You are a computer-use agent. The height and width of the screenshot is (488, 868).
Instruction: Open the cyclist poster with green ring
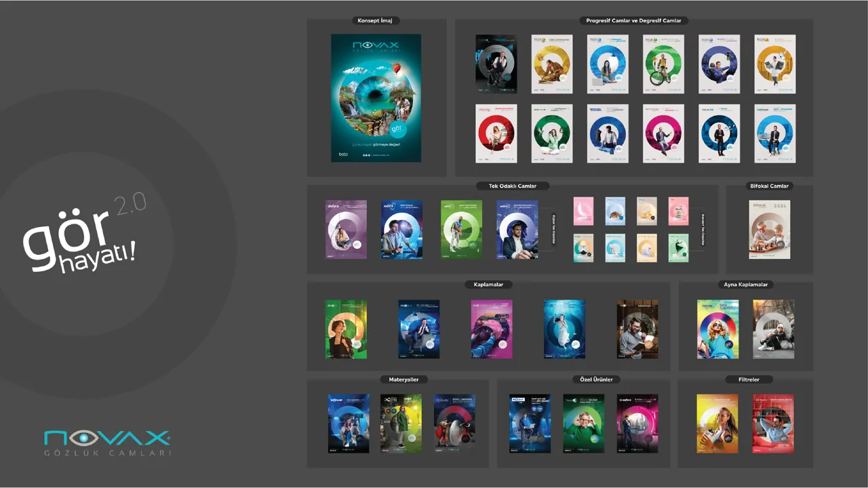coord(664,64)
